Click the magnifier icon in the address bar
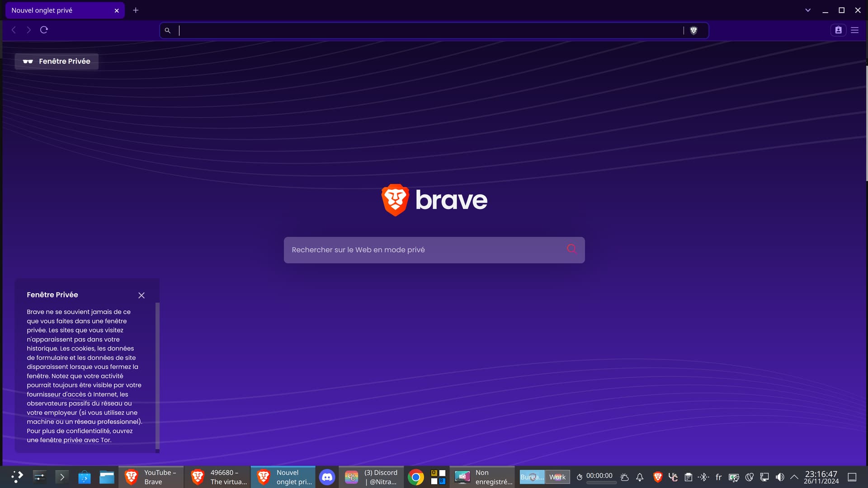The image size is (868, 488). 168,30
